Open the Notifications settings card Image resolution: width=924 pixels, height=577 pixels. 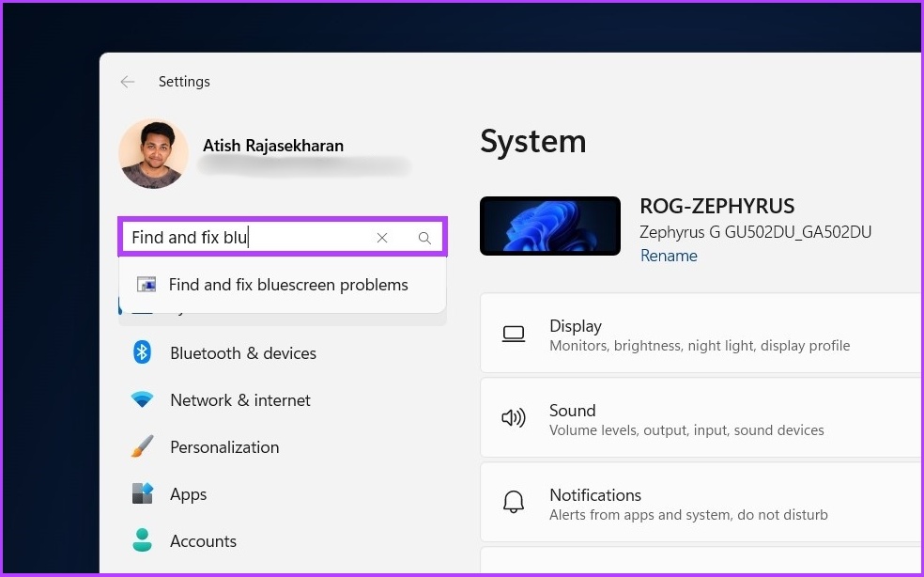(x=701, y=503)
